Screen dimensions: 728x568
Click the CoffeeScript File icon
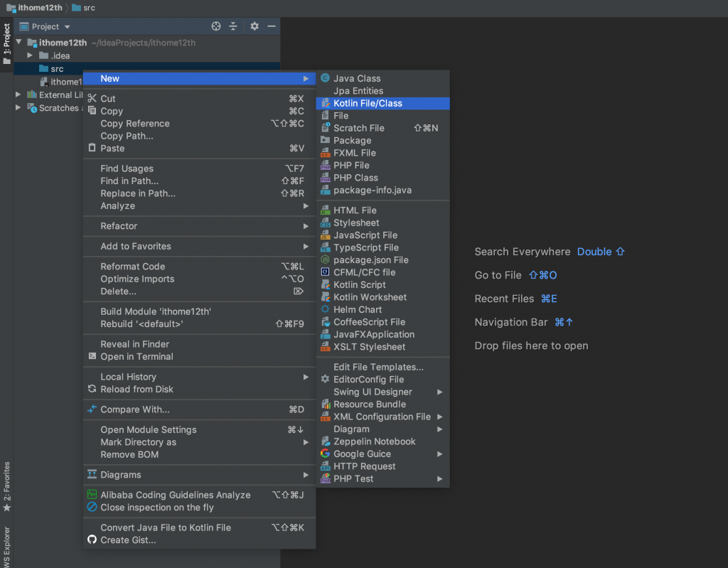[326, 322]
